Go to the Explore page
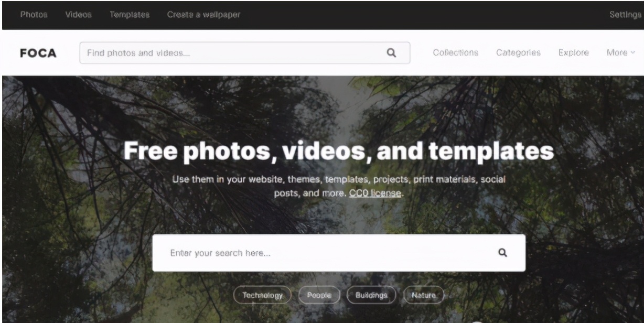The height and width of the screenshot is (323, 644). tap(573, 53)
